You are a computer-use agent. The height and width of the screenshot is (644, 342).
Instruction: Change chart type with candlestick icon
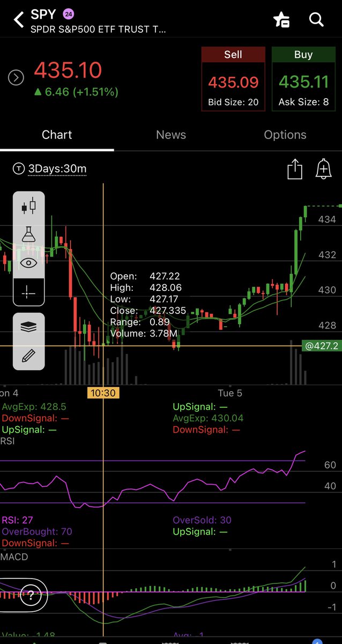[x=29, y=206]
